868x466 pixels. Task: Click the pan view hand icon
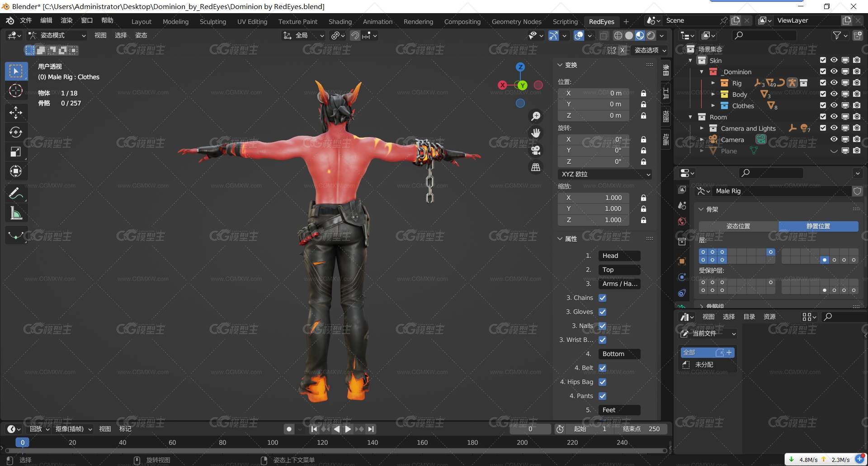(x=536, y=133)
